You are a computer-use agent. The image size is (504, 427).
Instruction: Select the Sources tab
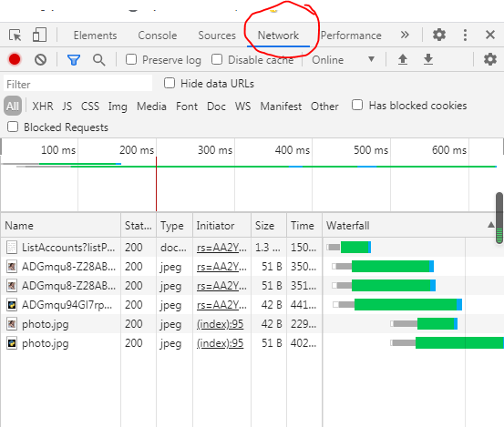point(217,36)
